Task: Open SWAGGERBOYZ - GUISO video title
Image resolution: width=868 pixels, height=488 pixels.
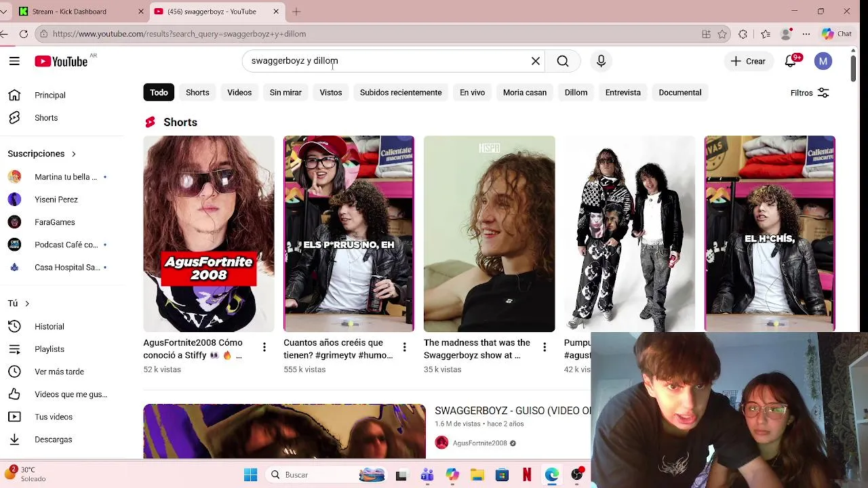Action: (x=513, y=411)
